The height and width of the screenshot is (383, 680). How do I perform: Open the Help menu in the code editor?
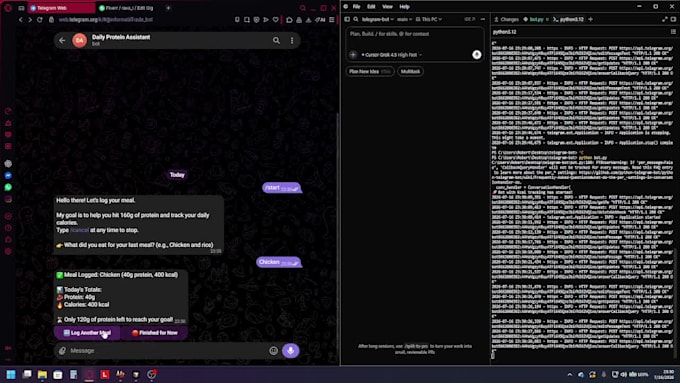pyautogui.click(x=404, y=7)
